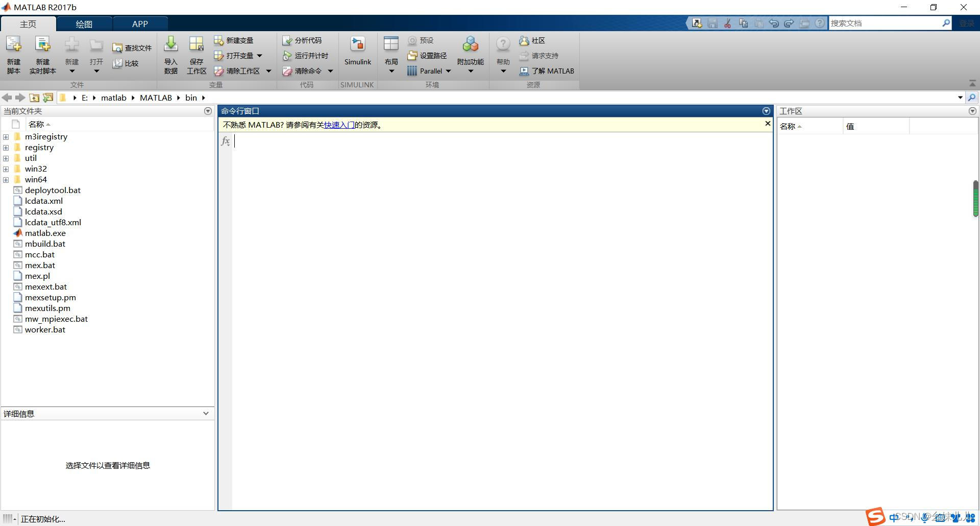Click the 搜索文档 search field

(x=885, y=23)
